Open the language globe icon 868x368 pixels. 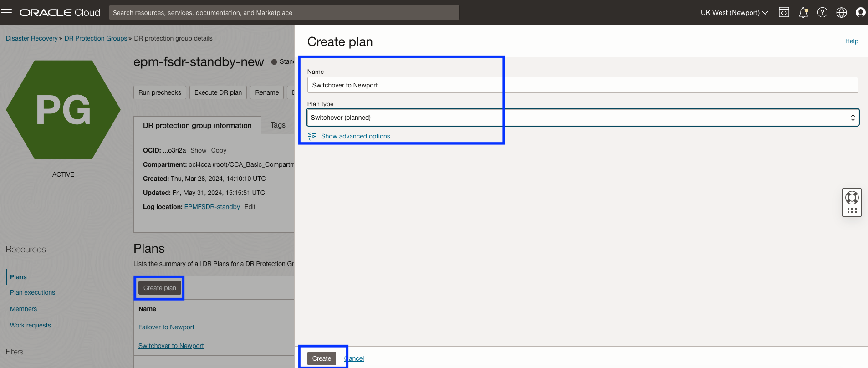pyautogui.click(x=842, y=13)
